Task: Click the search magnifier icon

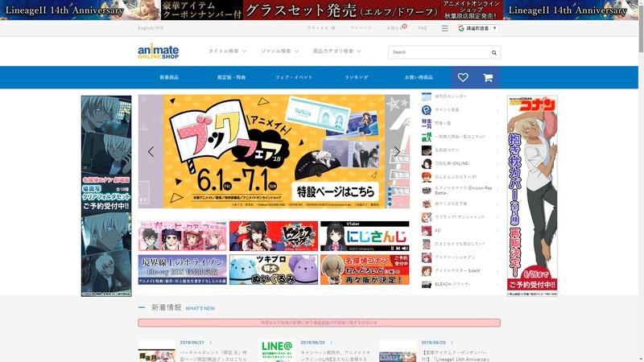Action: [493, 52]
